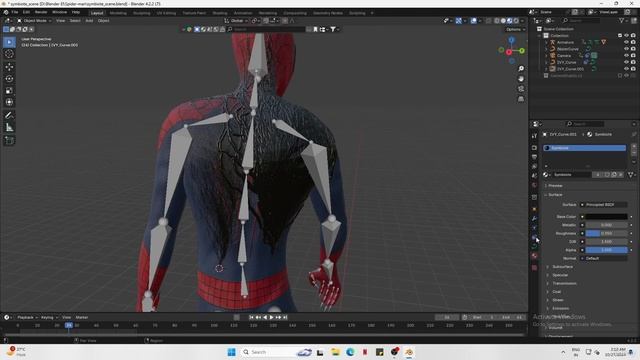Open the World properties tab
The width and height of the screenshot is (640, 360).
pos(534,185)
